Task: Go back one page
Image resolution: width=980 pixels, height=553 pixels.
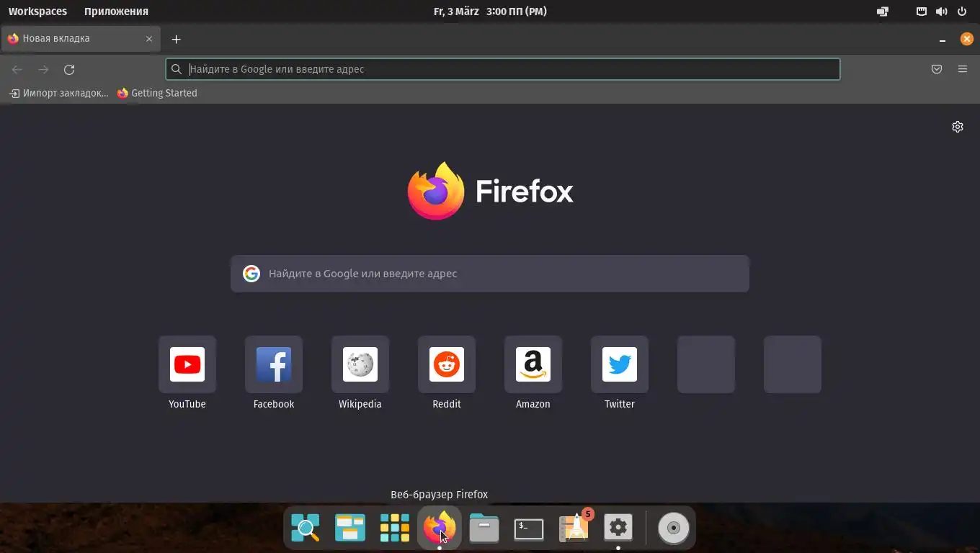Action: [17, 69]
